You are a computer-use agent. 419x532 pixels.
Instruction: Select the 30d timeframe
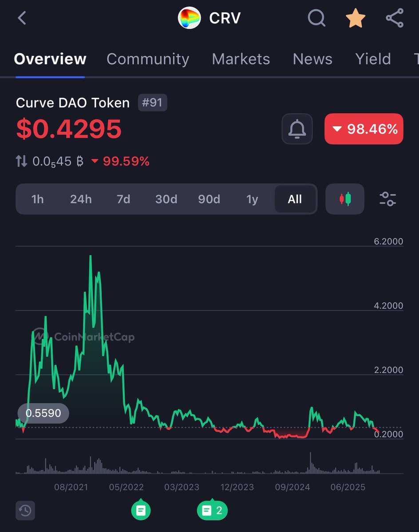(166, 199)
